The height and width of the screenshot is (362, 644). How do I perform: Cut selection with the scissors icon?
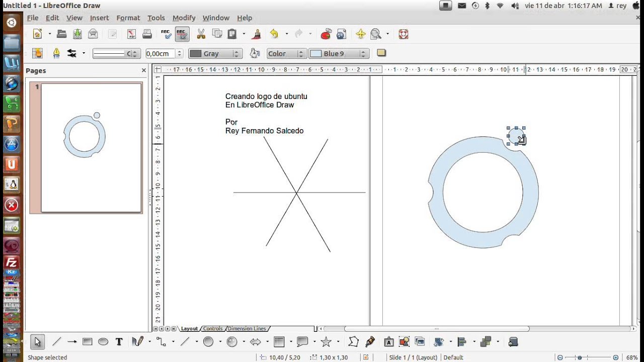click(201, 34)
